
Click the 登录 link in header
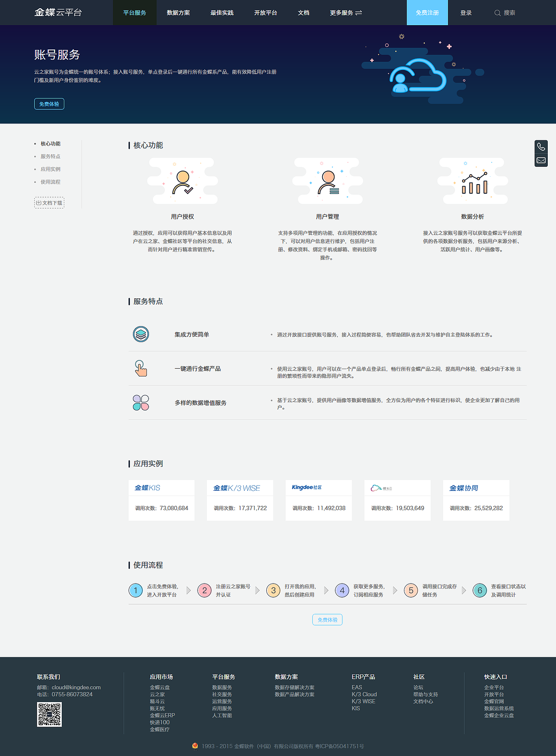466,13
